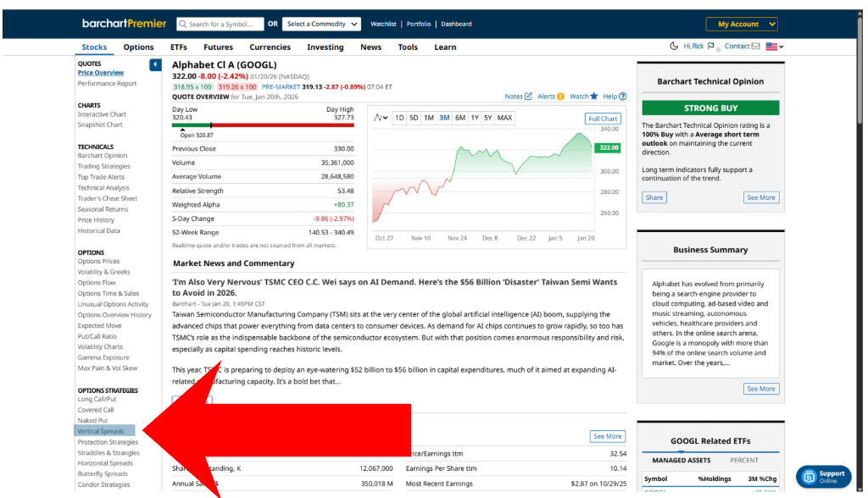Click the magnifier icon in symbol search
The width and height of the screenshot is (868, 498).
coord(182,24)
